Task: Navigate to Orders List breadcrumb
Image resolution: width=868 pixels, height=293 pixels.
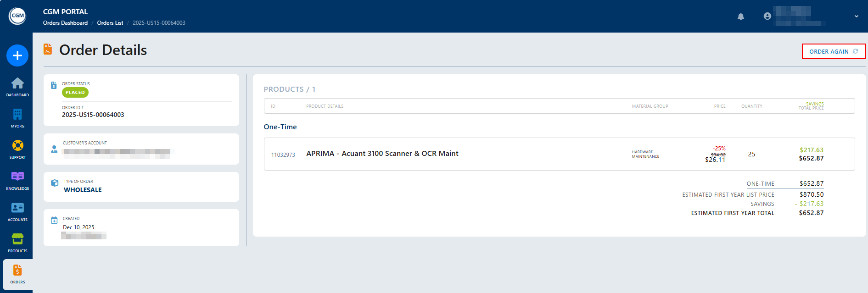Action: pos(110,23)
